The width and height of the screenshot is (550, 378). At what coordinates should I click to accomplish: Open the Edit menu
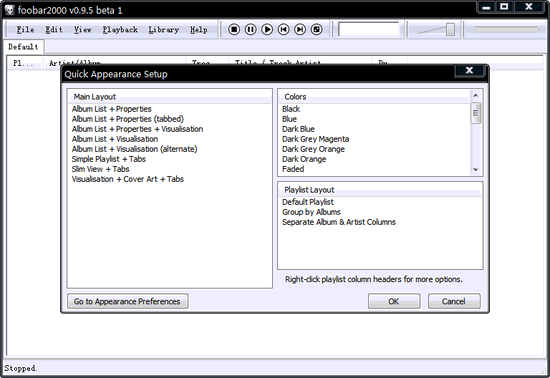tap(54, 30)
